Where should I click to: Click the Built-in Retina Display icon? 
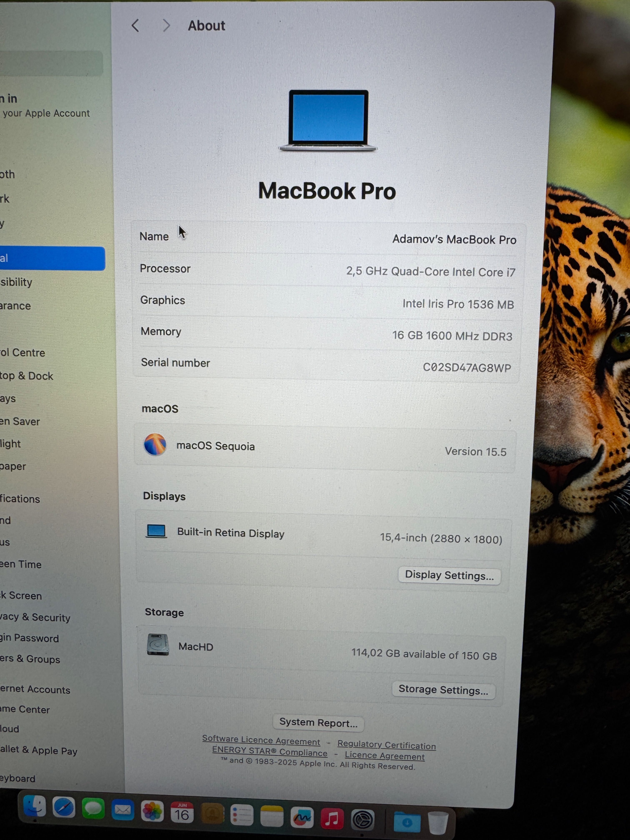coord(156,531)
